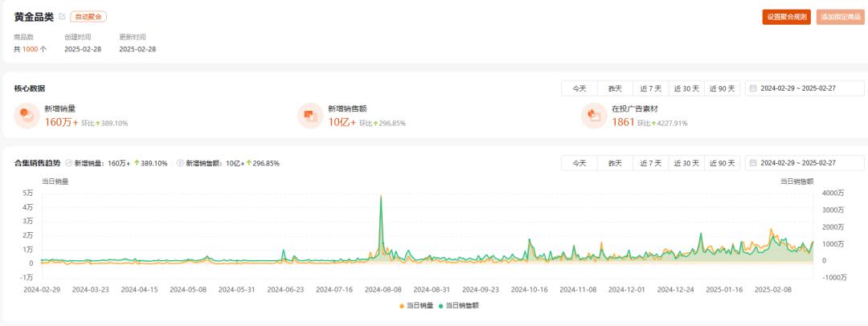This screenshot has width=868, height=326.
Task: Select 近 30 天 in 合集销售趋势 section
Action: (x=686, y=163)
